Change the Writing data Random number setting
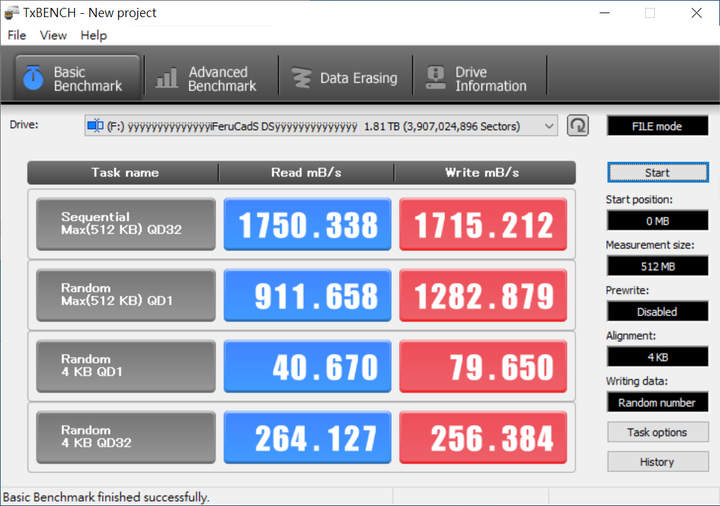Screen dimensions: 720x506 (658, 403)
